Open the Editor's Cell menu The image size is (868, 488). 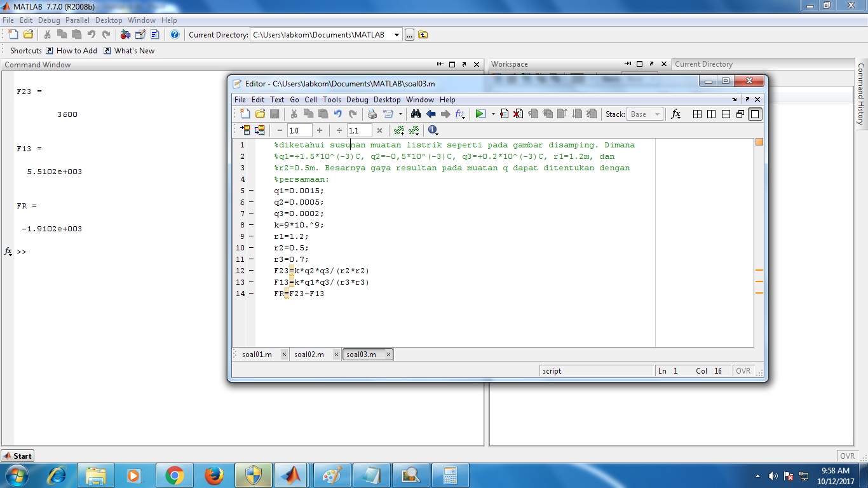311,100
